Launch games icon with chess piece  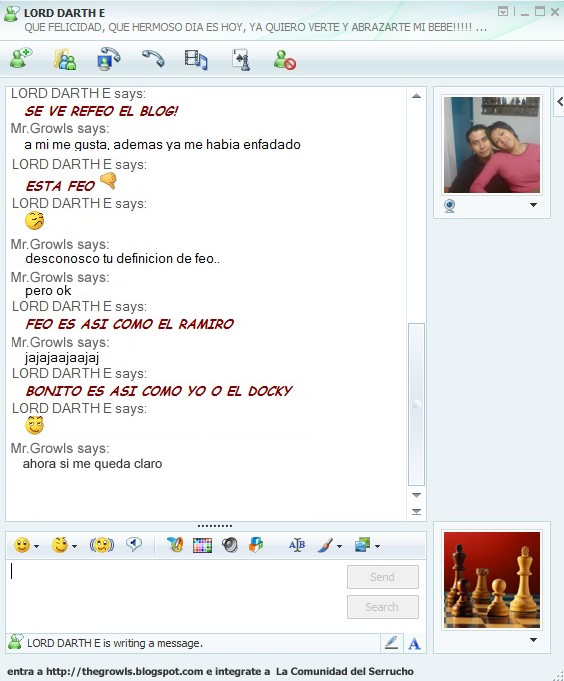241,60
